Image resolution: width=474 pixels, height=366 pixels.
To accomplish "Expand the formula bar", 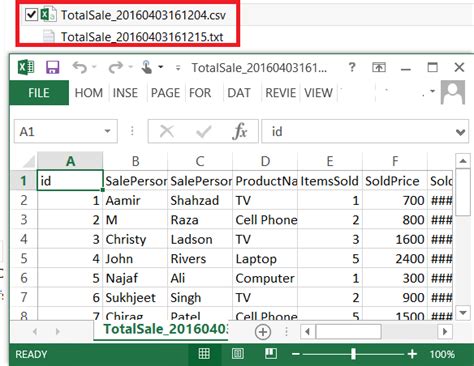I will point(461,132).
